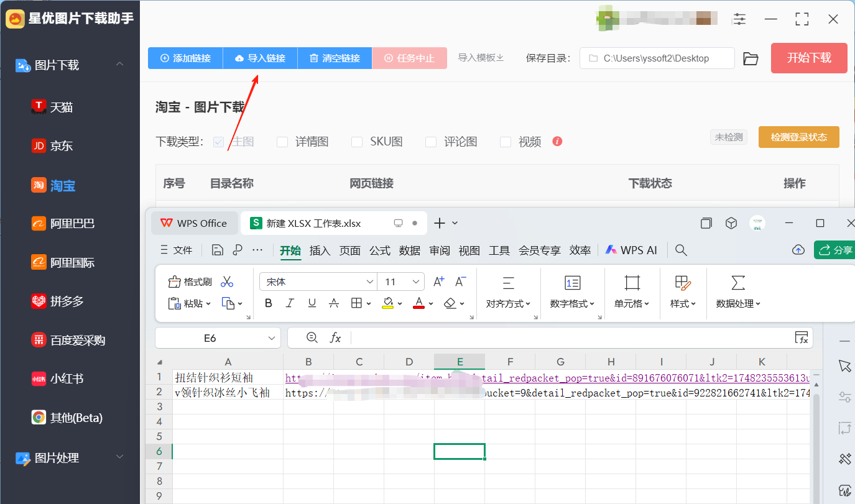Click the 检测登录状态 button
The width and height of the screenshot is (855, 504).
[x=798, y=137]
